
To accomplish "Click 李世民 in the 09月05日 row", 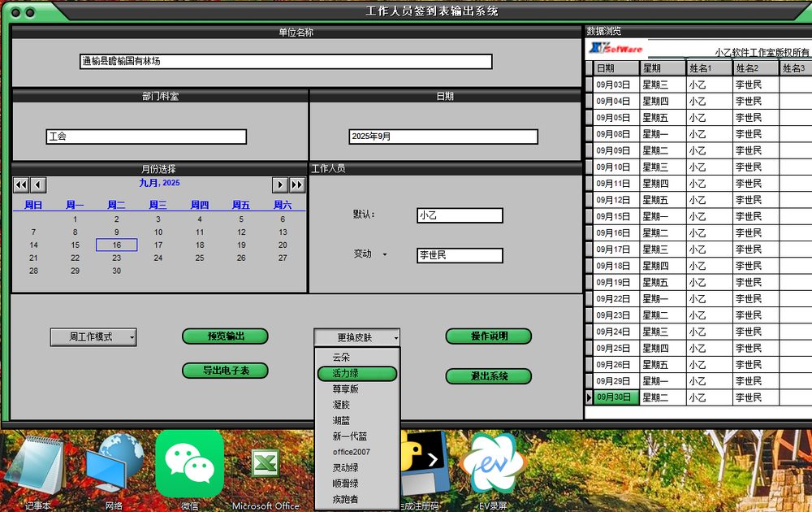I will pyautogui.click(x=756, y=118).
